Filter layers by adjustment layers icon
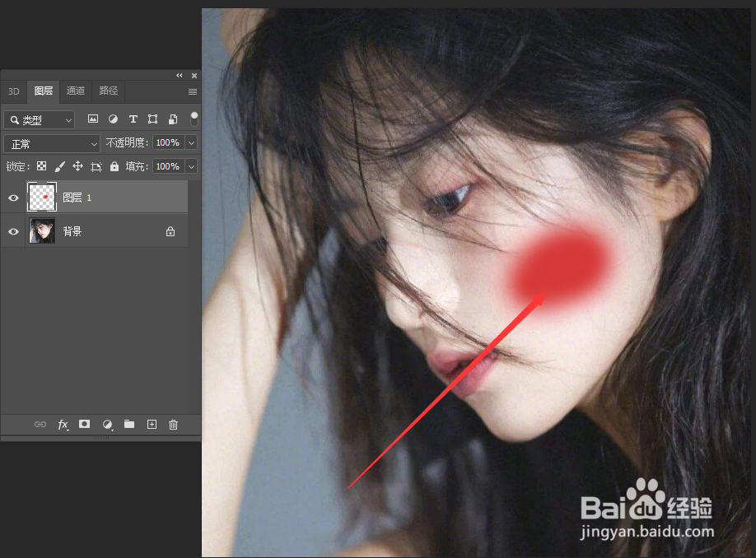 (x=114, y=119)
